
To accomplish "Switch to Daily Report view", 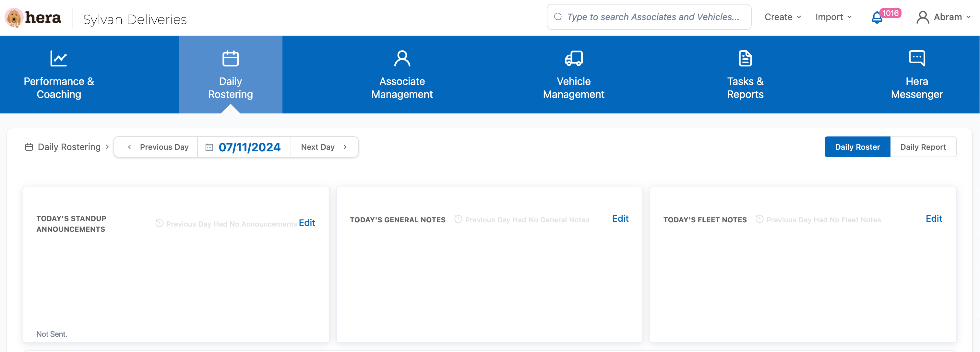I will [x=923, y=147].
